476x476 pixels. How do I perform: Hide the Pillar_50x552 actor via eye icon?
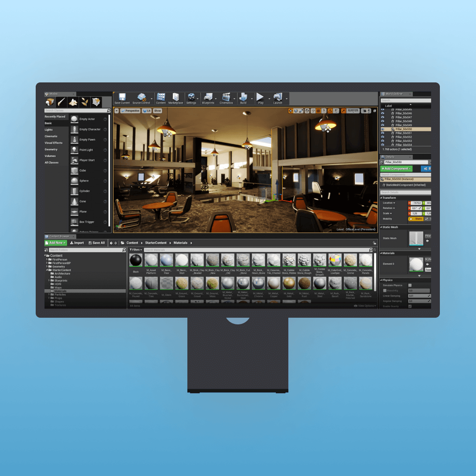383,137
